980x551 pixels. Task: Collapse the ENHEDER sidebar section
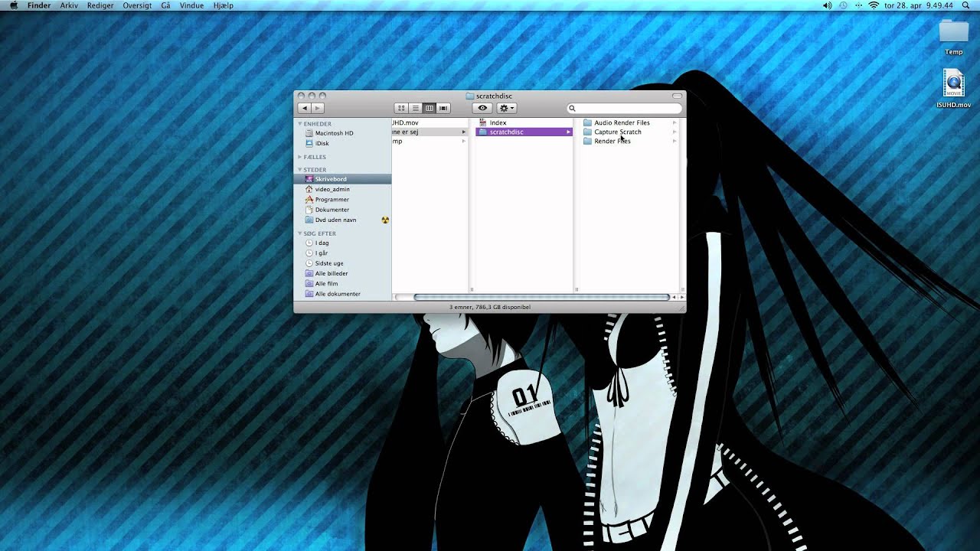tap(300, 123)
